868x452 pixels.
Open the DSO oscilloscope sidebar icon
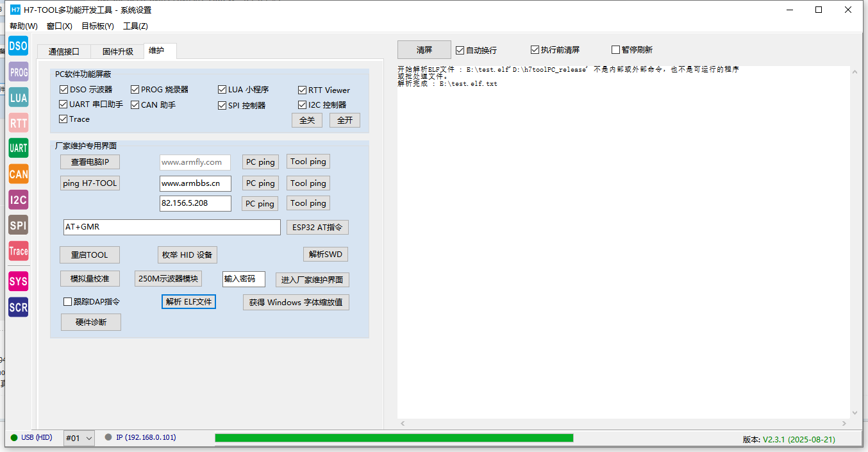[x=18, y=46]
